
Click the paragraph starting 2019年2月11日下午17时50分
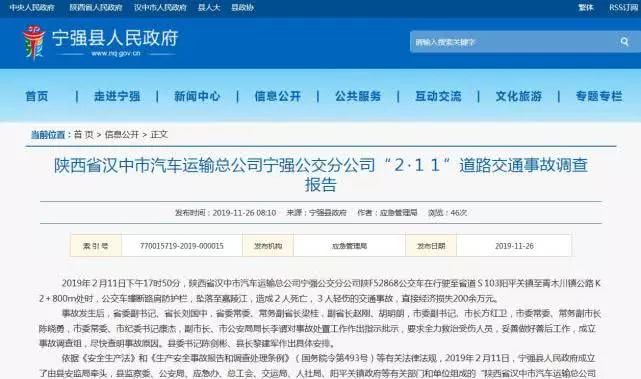320,291
